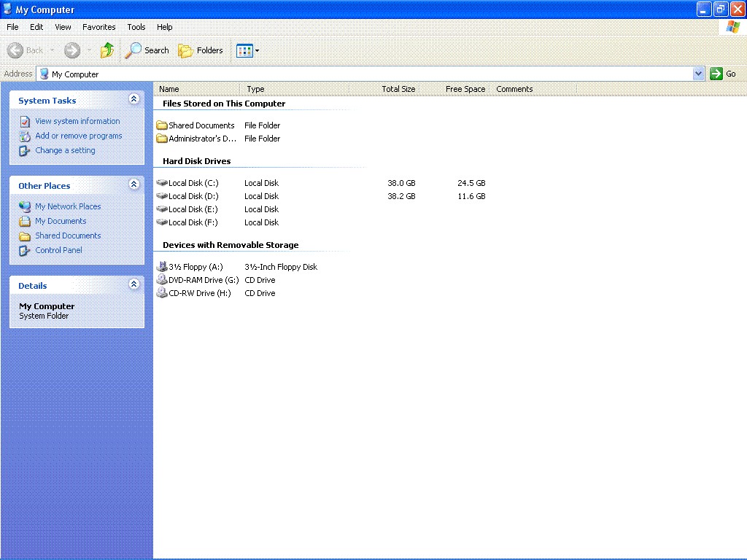
Task: Sort by the Free Space column header
Action: pyautogui.click(x=465, y=89)
